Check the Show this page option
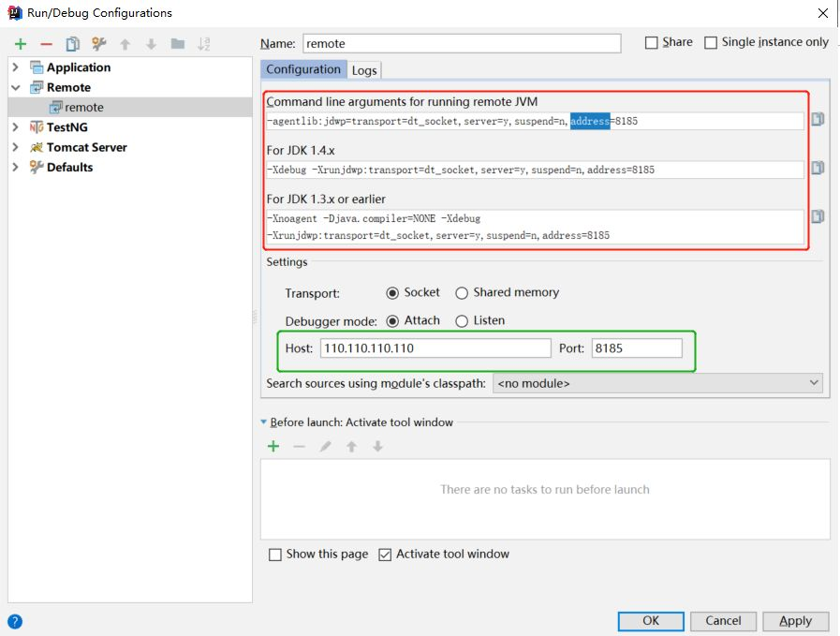This screenshot has height=636, width=840. point(274,555)
